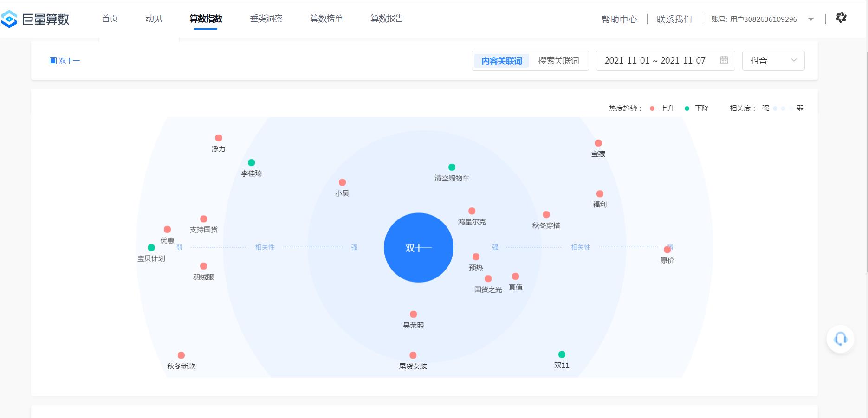Expand the account dropdown arrow
This screenshot has width=868, height=418.
(810, 19)
